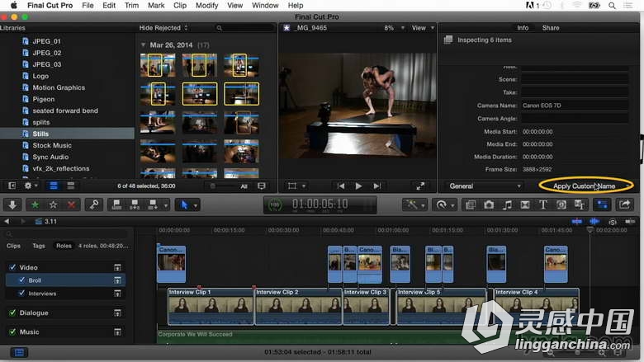Click the Scene metadata input field

tap(575, 79)
